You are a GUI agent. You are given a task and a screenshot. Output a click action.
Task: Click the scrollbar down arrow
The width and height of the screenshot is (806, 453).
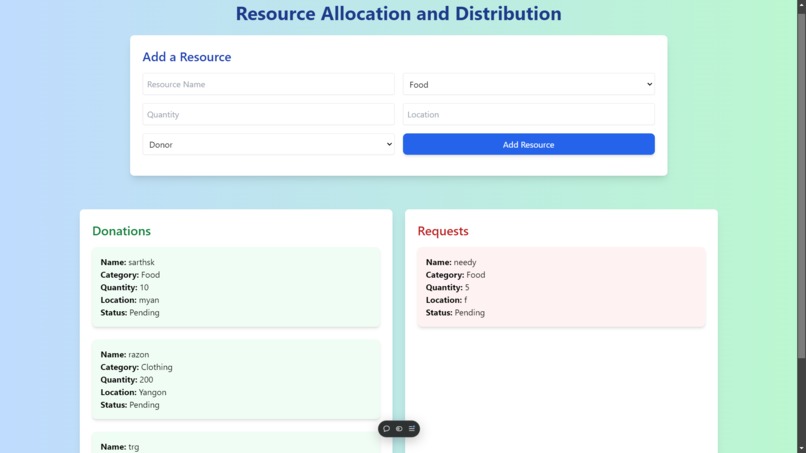(801, 448)
